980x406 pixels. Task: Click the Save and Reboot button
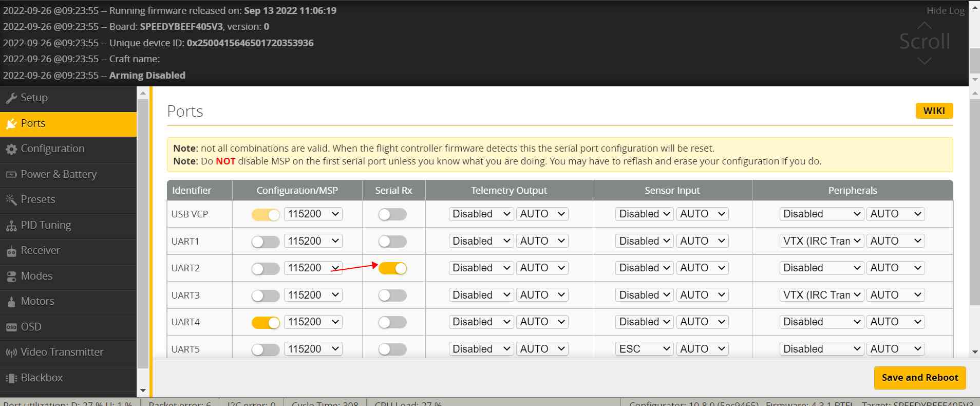click(919, 378)
